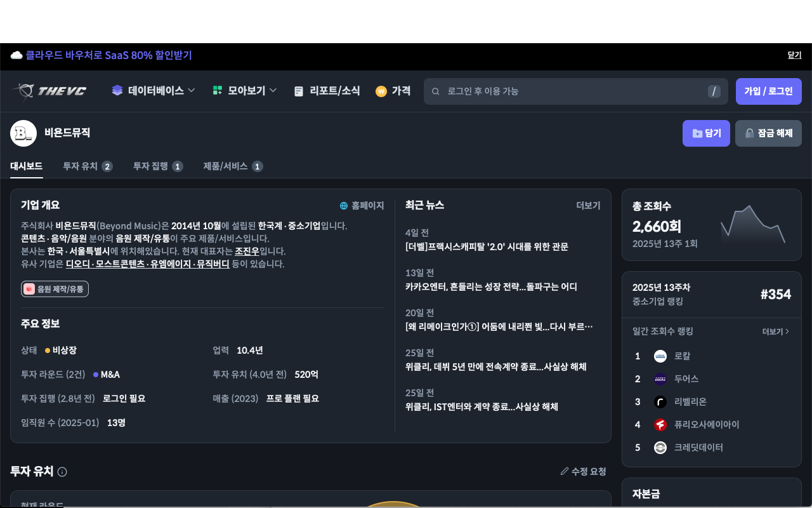Expand the 모아보기 dropdown menu
812x508 pixels.
point(245,91)
